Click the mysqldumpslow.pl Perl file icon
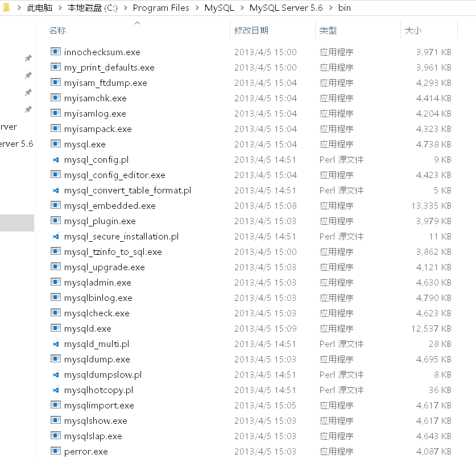This screenshot has height=475, width=476. coord(56,374)
